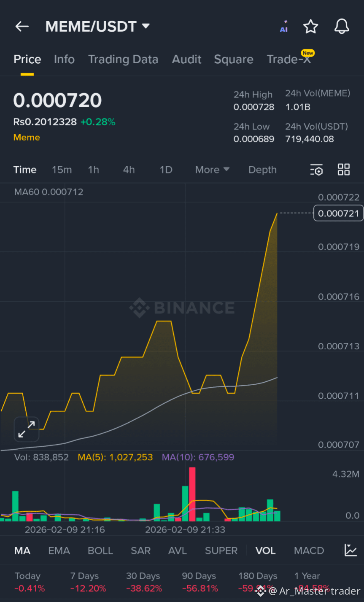
Task: Open price alert bell icon
Action: click(x=342, y=27)
